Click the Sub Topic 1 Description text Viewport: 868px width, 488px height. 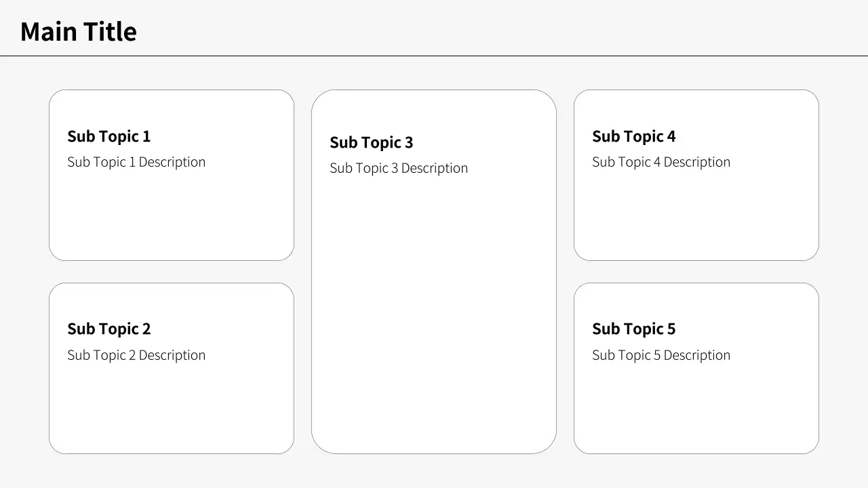pyautogui.click(x=136, y=162)
